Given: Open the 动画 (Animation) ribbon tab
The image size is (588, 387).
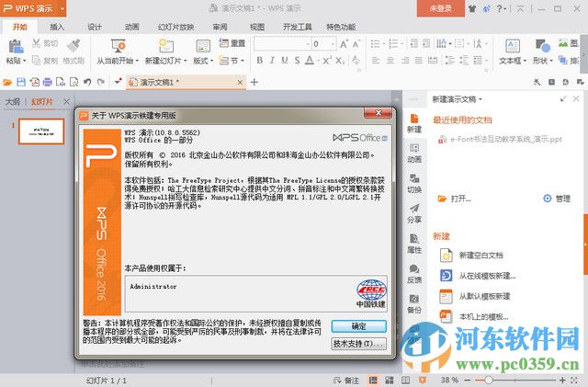Looking at the screenshot, I should (132, 27).
